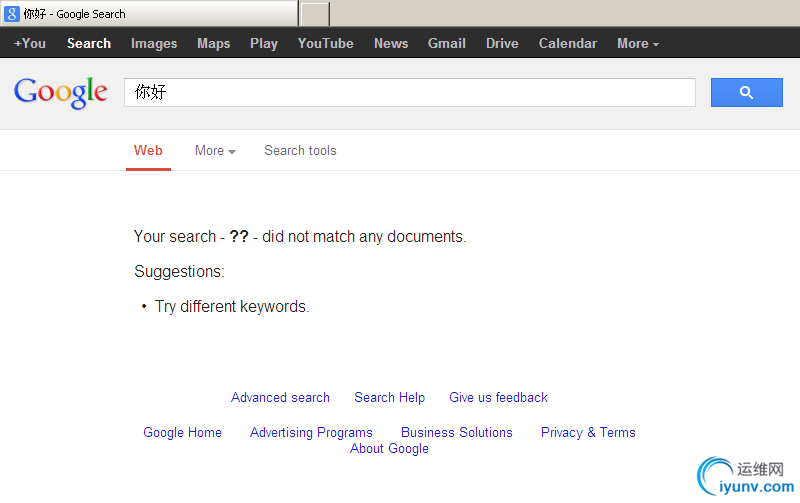Open a new blank browser tab

coord(315,13)
